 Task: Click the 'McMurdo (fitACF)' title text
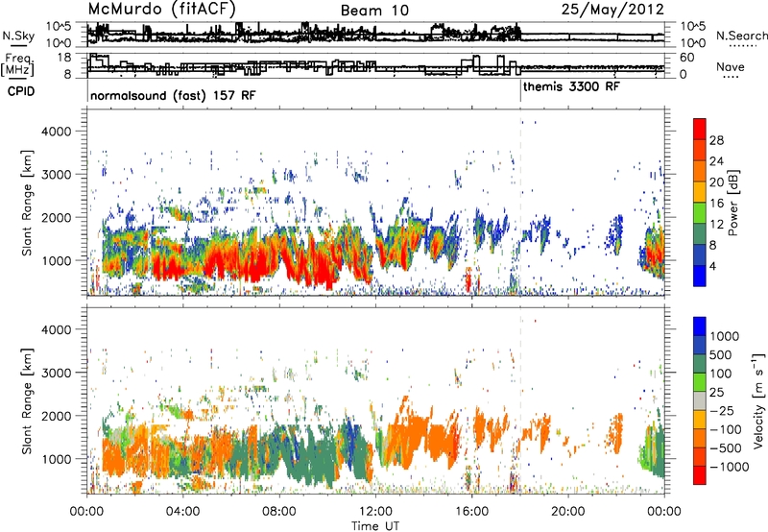click(x=161, y=10)
